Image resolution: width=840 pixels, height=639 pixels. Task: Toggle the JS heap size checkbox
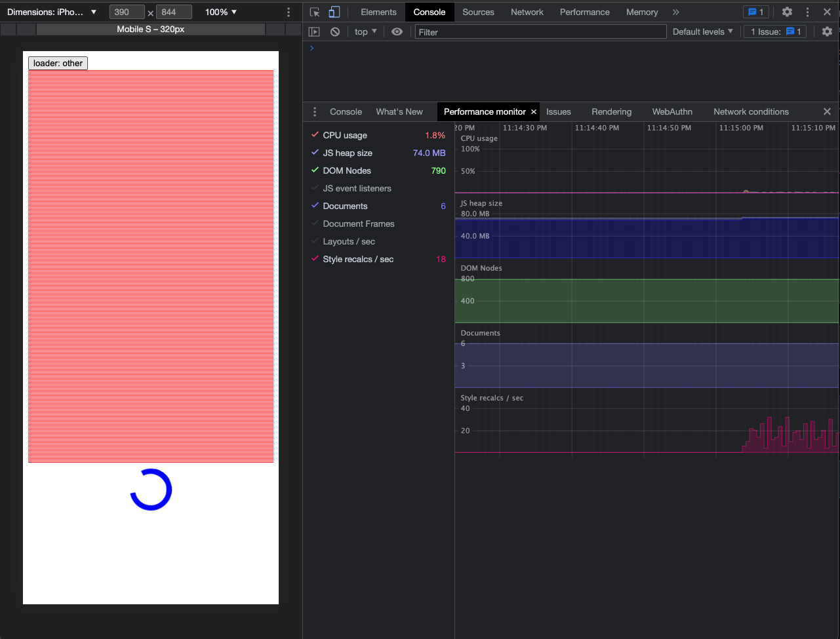[315, 153]
